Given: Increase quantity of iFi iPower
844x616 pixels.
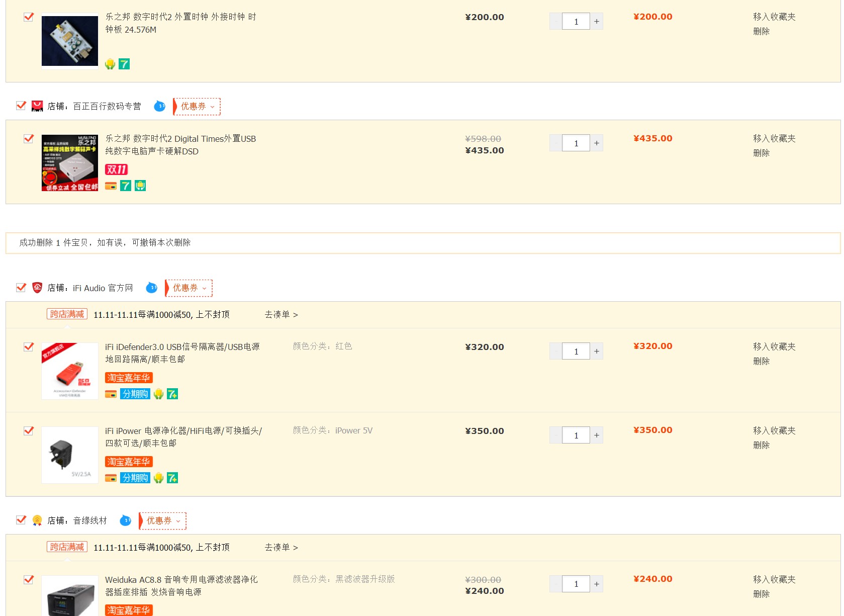Looking at the screenshot, I should [x=597, y=435].
